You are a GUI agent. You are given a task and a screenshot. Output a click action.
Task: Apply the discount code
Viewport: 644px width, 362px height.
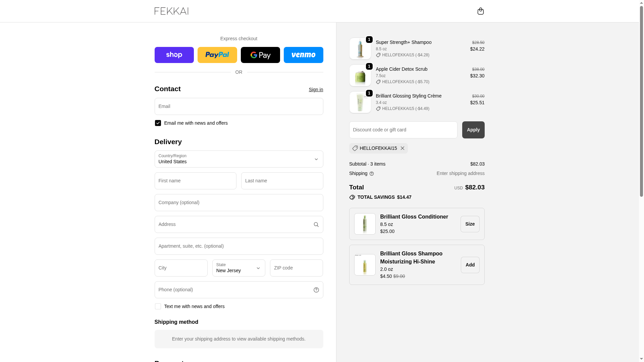(473, 130)
